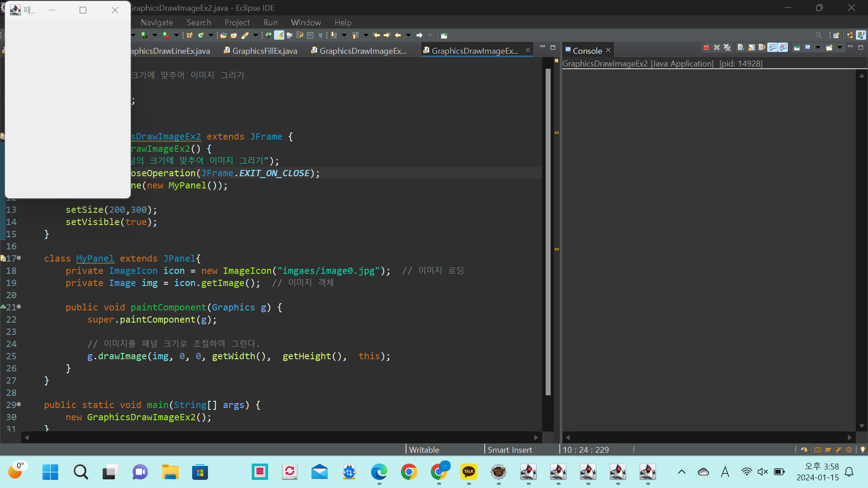Click the toolbar Search magnifier icon
This screenshot has height=488, width=868.
pyautogui.click(x=818, y=35)
